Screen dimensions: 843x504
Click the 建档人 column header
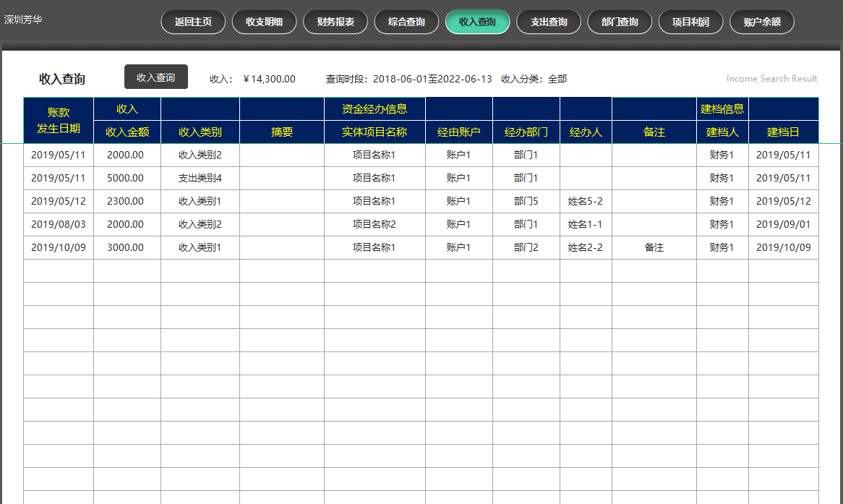coord(722,132)
